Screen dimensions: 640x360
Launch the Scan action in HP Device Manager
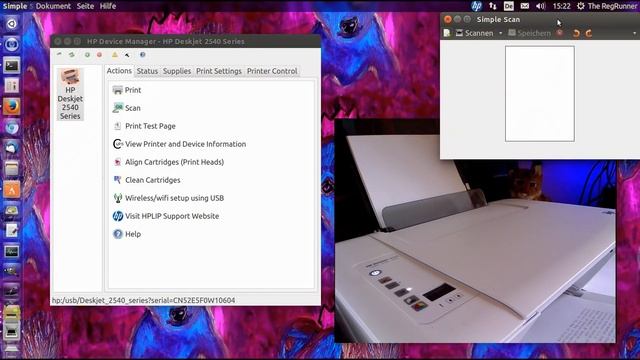tap(127, 108)
